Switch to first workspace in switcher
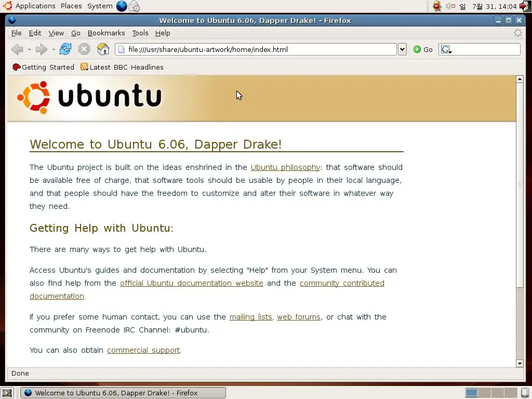532x399 pixels. tap(472, 393)
